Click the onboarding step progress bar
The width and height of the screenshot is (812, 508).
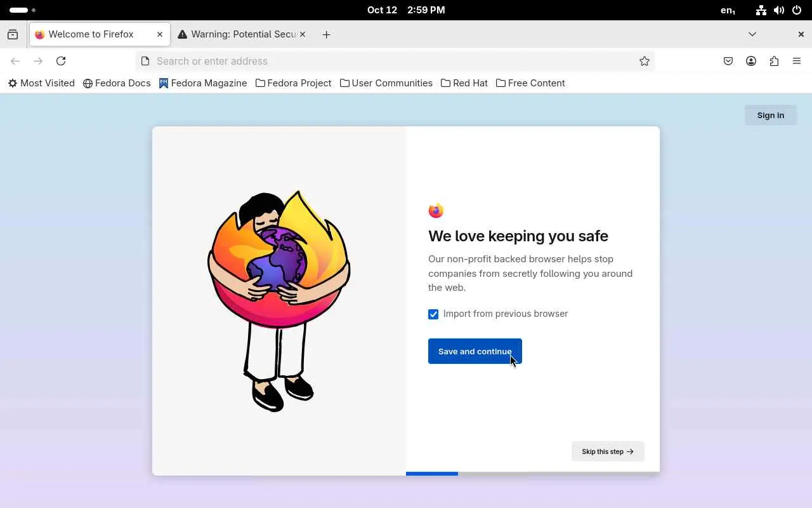(533, 474)
